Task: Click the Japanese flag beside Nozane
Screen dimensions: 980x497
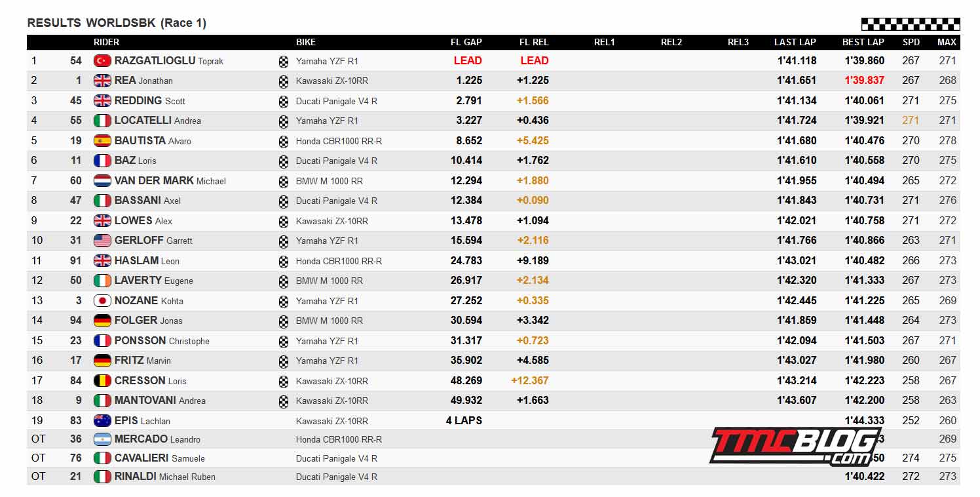Action: [x=102, y=301]
